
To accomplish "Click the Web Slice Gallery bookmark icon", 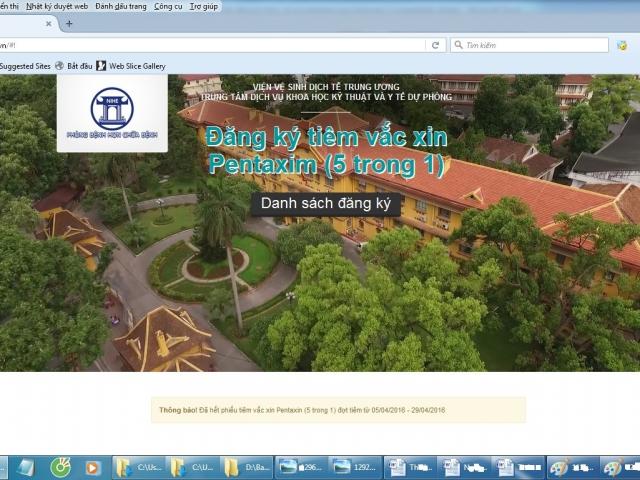I will 101,66.
